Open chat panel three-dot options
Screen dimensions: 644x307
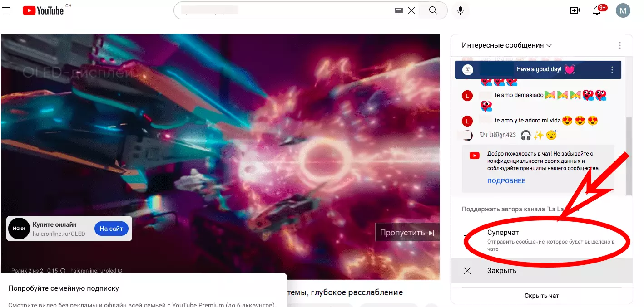pos(620,45)
